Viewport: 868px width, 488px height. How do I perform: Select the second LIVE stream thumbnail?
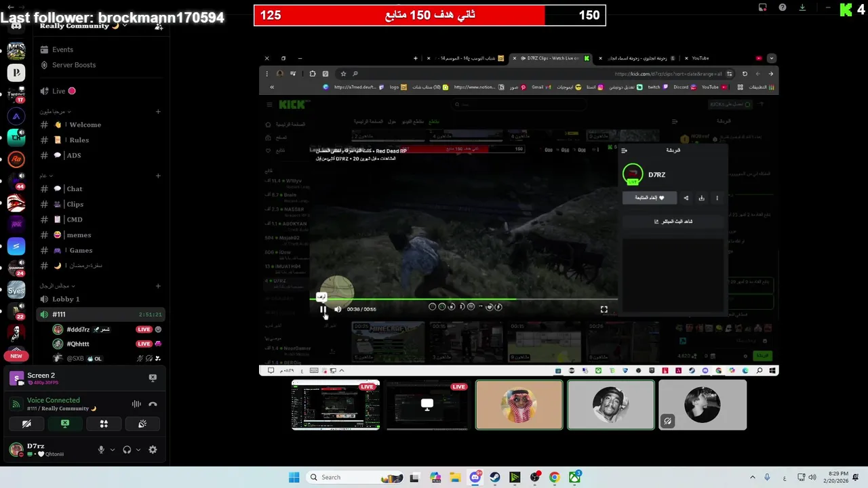(427, 405)
